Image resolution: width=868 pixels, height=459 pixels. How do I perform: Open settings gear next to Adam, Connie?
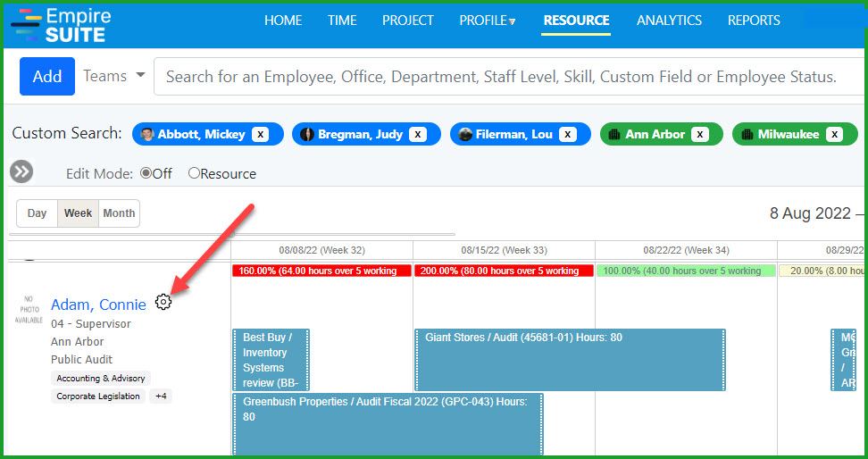(163, 302)
